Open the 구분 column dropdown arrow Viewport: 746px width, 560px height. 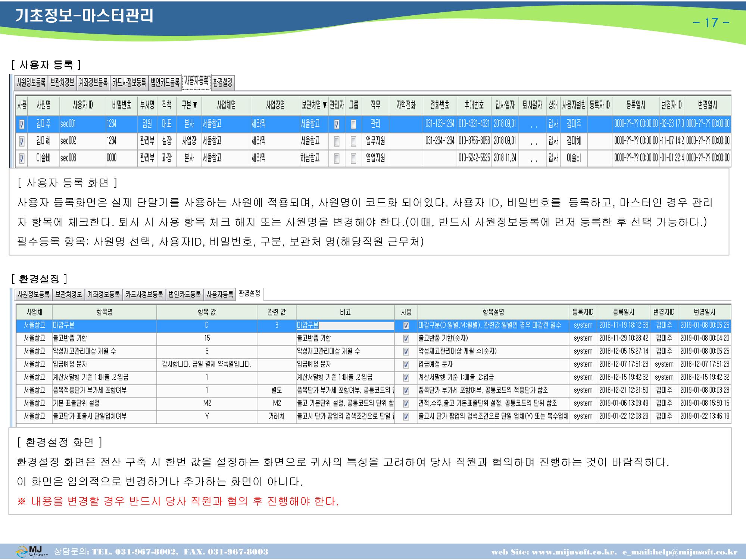click(x=195, y=105)
